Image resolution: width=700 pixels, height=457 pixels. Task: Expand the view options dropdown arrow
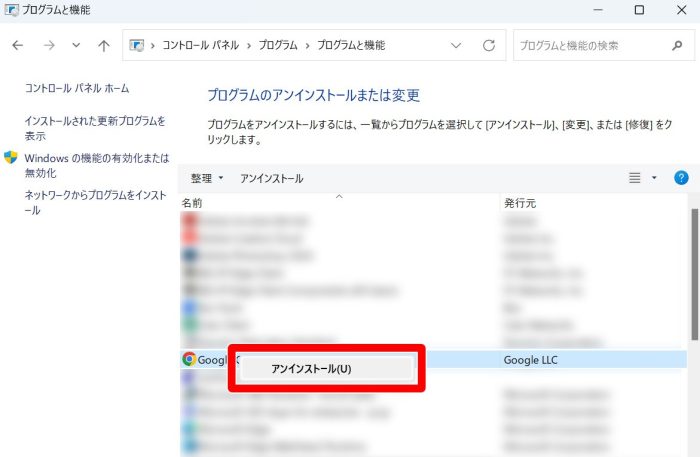pos(654,178)
